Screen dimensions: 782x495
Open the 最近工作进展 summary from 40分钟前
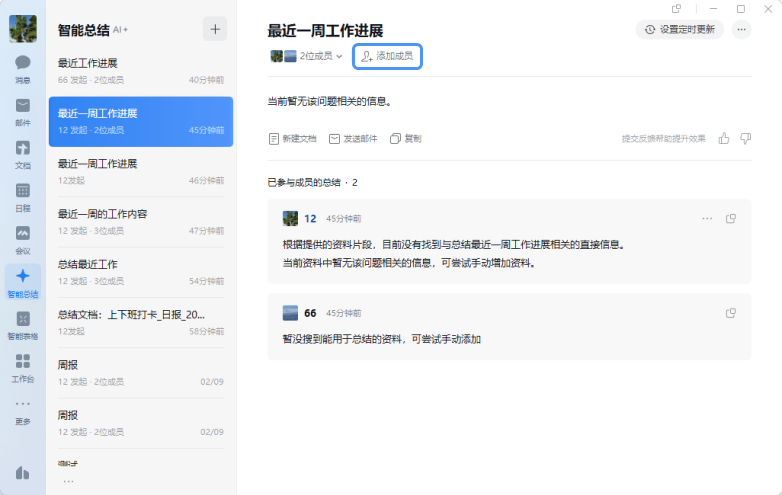[141, 71]
